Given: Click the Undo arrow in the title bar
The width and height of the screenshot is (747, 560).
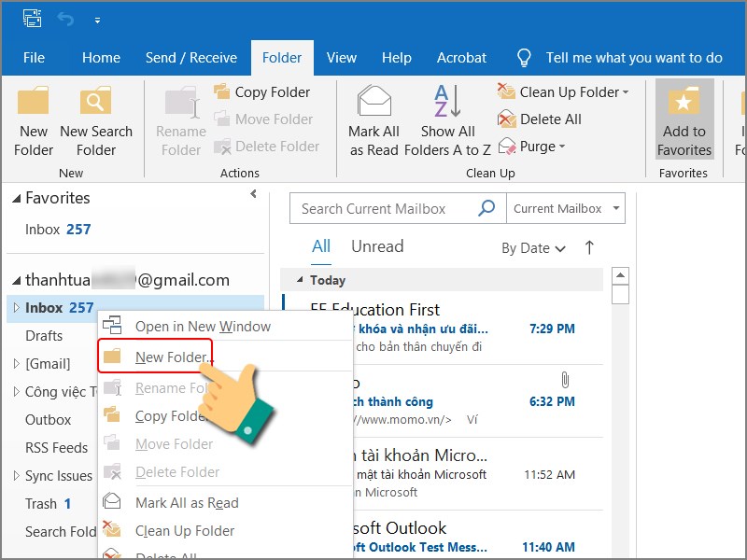Looking at the screenshot, I should pyautogui.click(x=65, y=19).
